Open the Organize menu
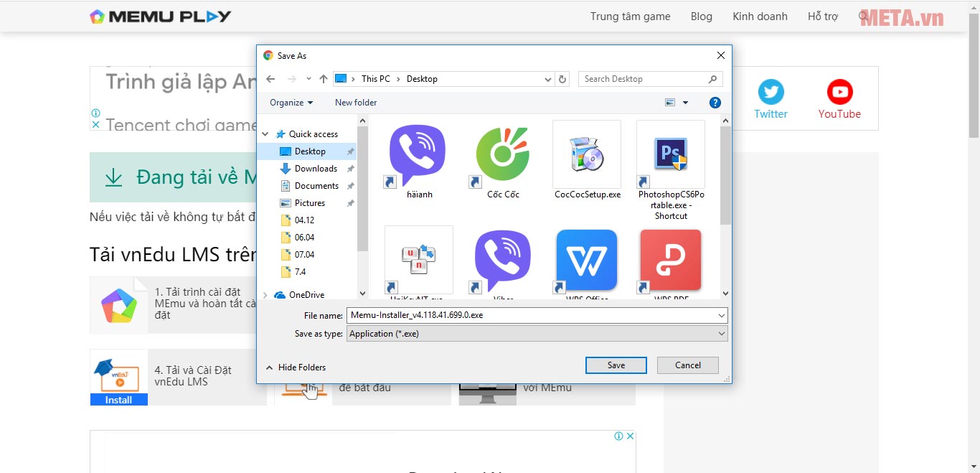This screenshot has width=980, height=473. pos(290,102)
